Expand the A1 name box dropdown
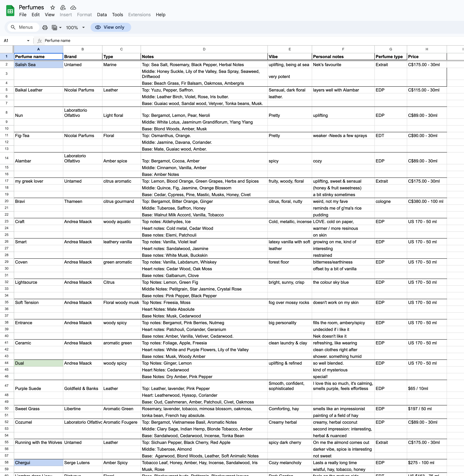 [28, 41]
